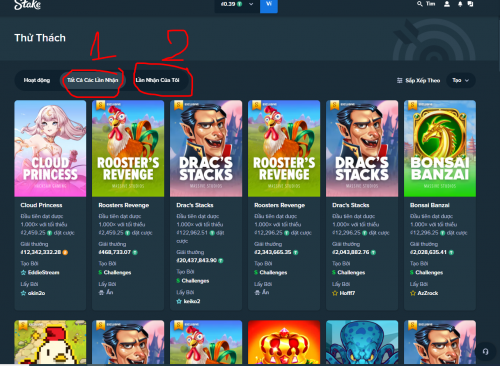Open the live support headset button
Image resolution: width=500 pixels, height=366 pixels.
coord(485,351)
